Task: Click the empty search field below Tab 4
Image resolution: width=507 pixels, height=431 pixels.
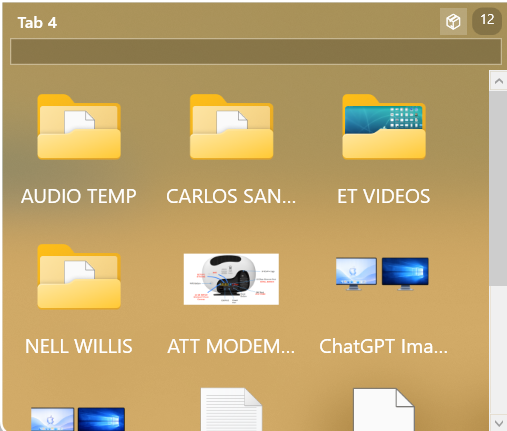Action: click(256, 51)
